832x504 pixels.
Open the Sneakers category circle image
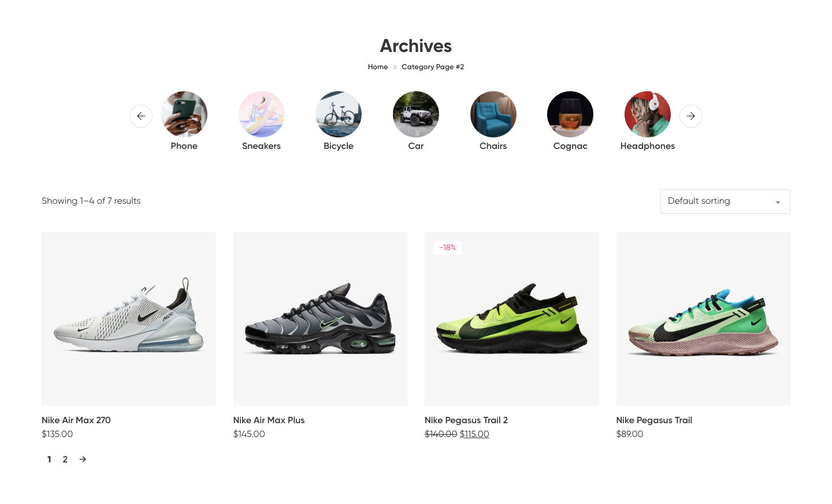pos(262,114)
